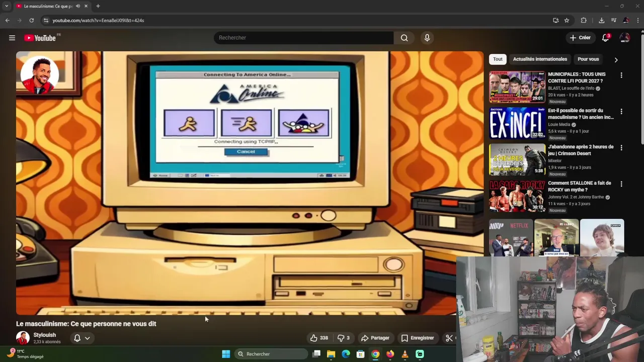Expand the subscription notification bell dropdown
The image size is (644, 362).
coord(82,338)
